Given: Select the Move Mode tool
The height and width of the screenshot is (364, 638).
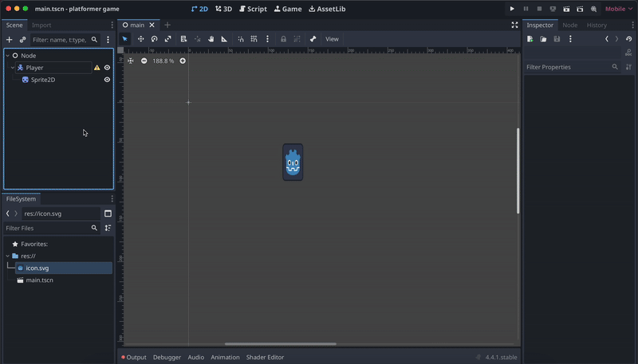Looking at the screenshot, I should 140,39.
